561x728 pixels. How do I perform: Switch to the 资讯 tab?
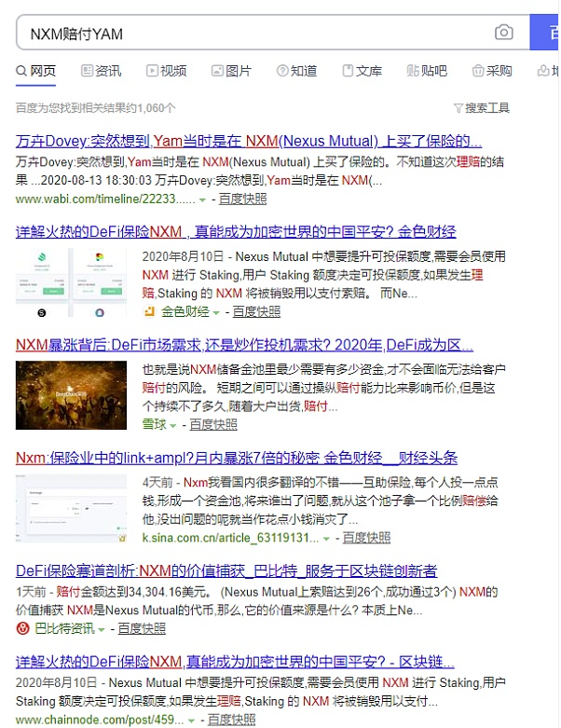102,71
